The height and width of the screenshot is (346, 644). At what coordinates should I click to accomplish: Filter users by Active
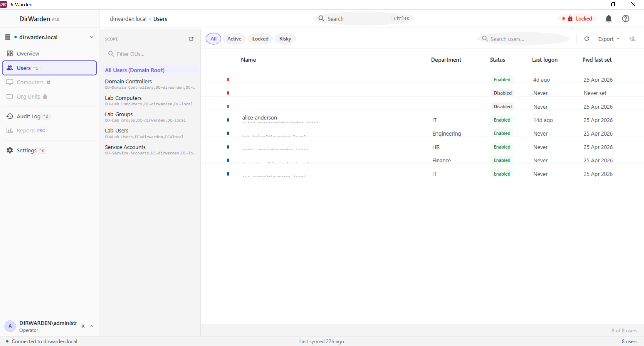click(234, 39)
